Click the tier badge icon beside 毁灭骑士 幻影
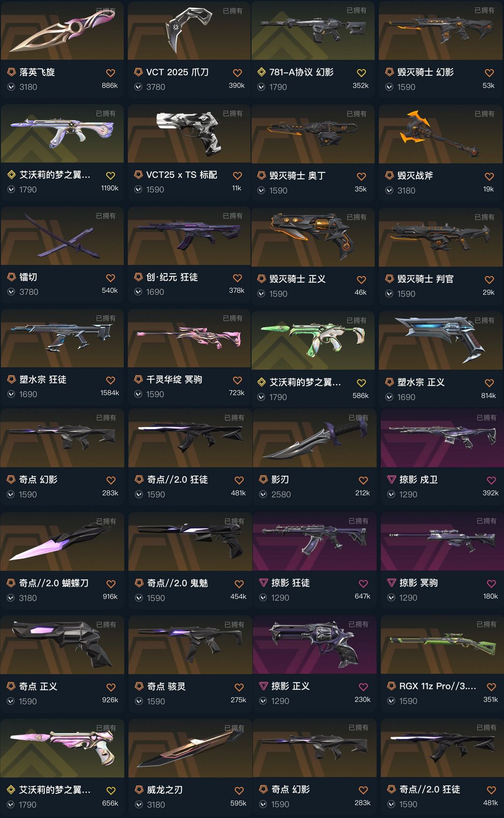The width and height of the screenshot is (504, 818). tap(389, 72)
